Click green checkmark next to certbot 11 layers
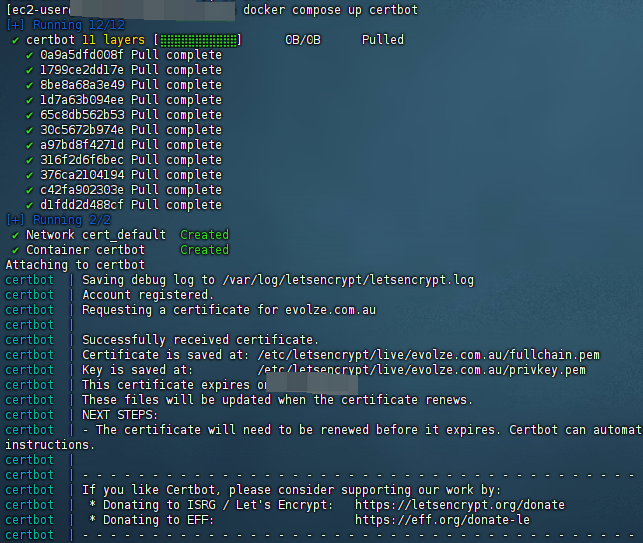The width and height of the screenshot is (643, 543). 15,40
